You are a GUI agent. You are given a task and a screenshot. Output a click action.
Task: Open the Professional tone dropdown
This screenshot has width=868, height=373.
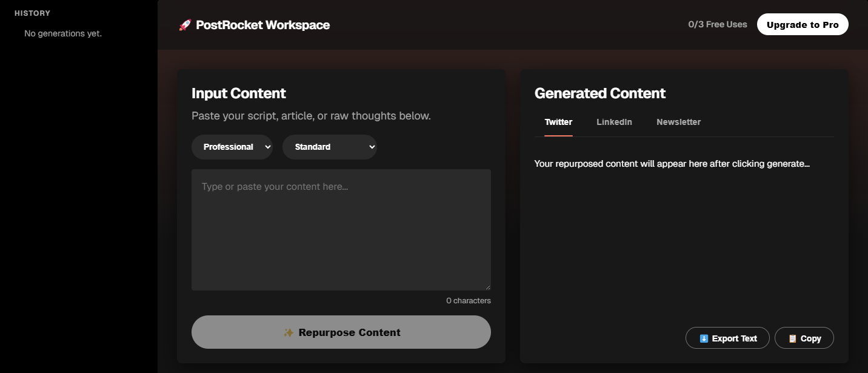tap(232, 147)
